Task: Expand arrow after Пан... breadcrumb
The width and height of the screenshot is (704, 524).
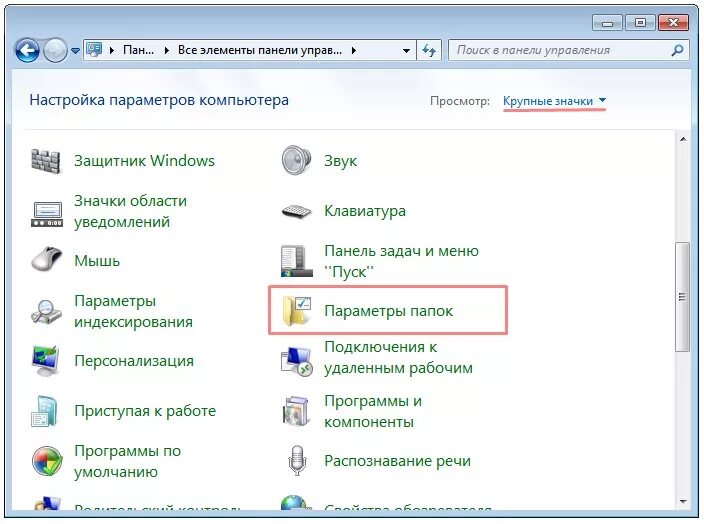Action: click(x=167, y=50)
